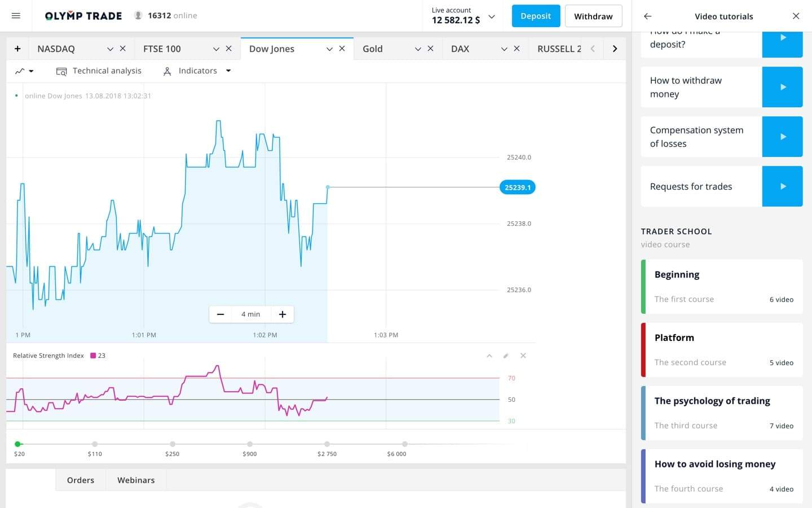Image resolution: width=812 pixels, height=508 pixels.
Task: Go back in Video tutorials panel
Action: click(647, 16)
